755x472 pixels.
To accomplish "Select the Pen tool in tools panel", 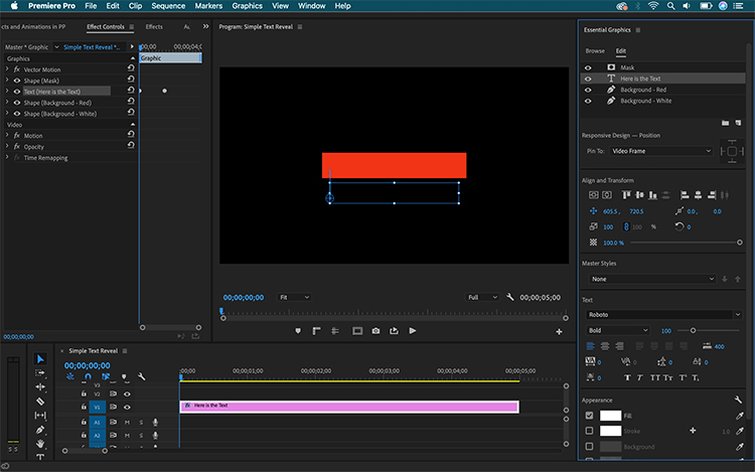I will pyautogui.click(x=40, y=430).
